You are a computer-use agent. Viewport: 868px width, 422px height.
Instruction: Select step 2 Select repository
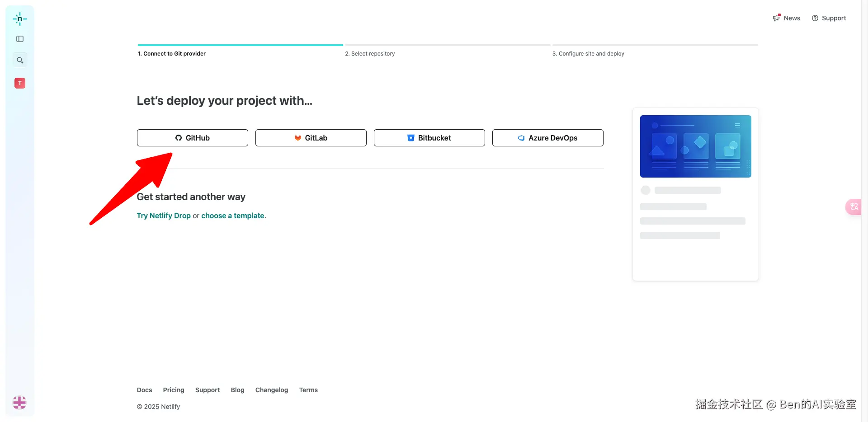370,53
